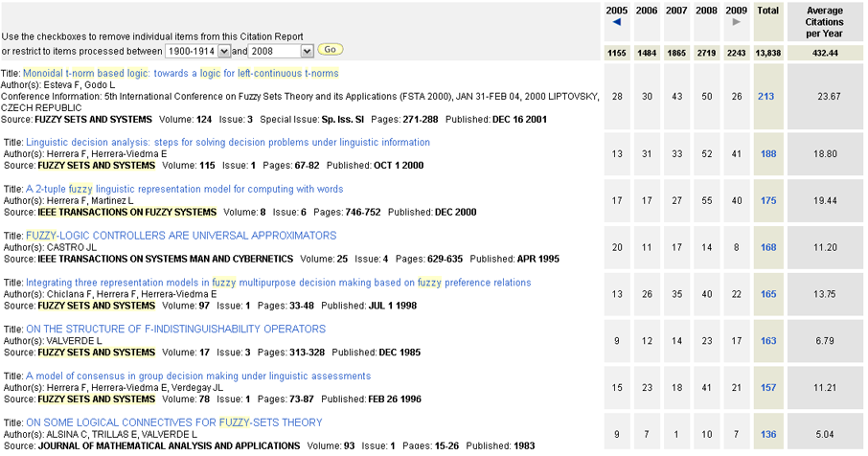Click the average value 19.44
Viewport: 868px width, 456px height.
[825, 200]
